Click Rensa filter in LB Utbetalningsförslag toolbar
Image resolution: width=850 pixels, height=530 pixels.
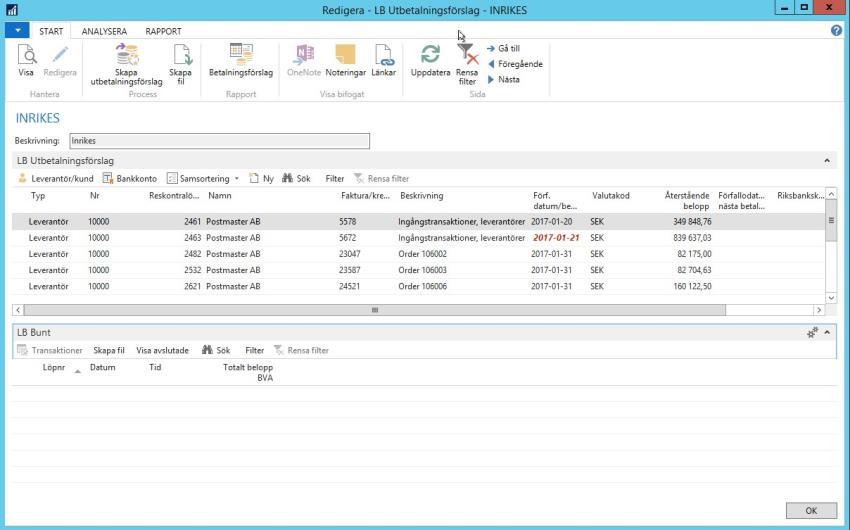click(x=381, y=178)
